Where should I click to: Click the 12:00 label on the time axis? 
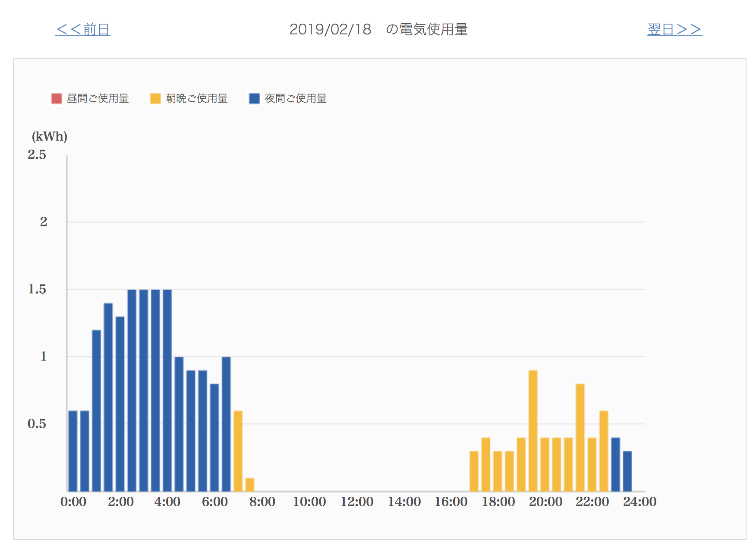(357, 502)
